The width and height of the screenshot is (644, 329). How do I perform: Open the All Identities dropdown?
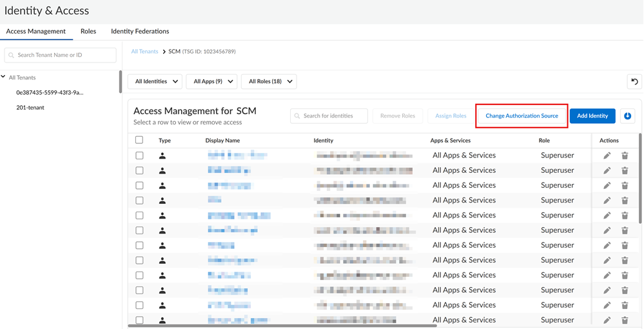pyautogui.click(x=155, y=81)
